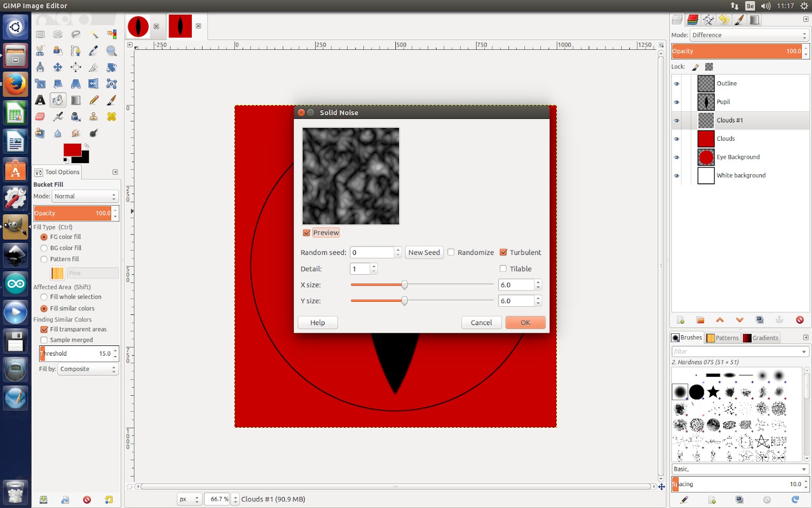Image resolution: width=812 pixels, height=508 pixels.
Task: Choose the Paths tool in the toolbox
Action: click(x=76, y=51)
